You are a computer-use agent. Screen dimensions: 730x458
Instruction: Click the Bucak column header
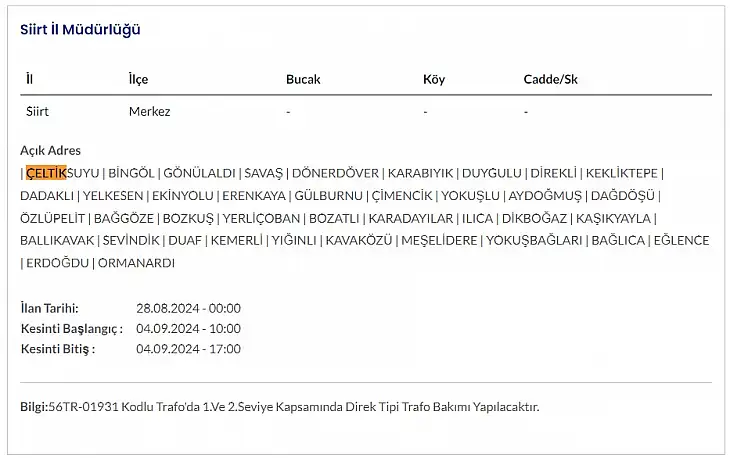tap(303, 79)
